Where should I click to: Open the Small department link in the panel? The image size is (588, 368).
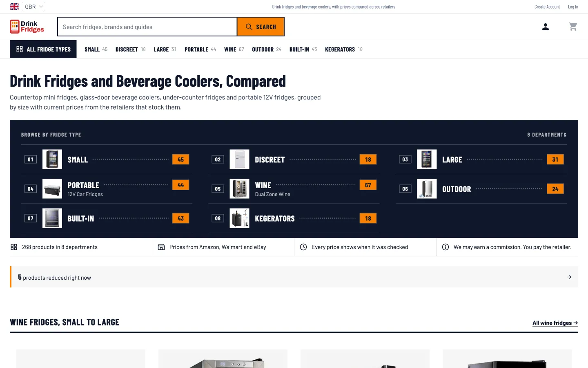(107, 159)
